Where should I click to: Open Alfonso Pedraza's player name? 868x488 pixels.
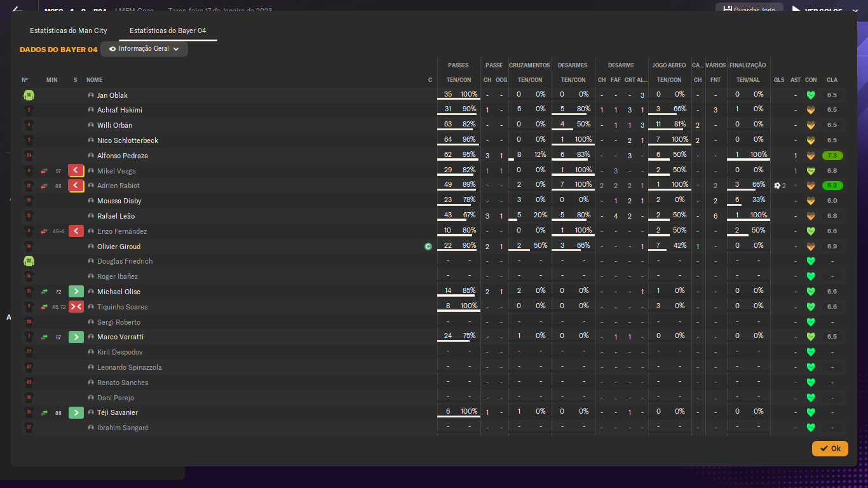[x=123, y=156]
